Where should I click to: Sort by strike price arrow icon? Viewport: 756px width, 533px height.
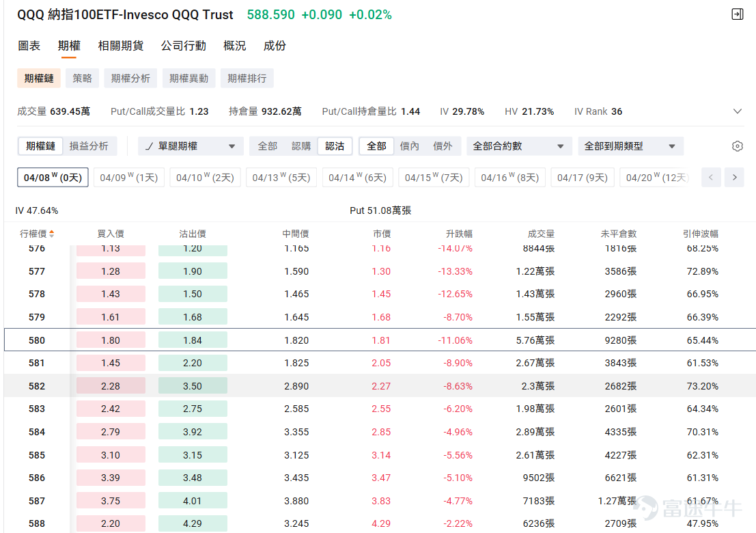pos(52,234)
